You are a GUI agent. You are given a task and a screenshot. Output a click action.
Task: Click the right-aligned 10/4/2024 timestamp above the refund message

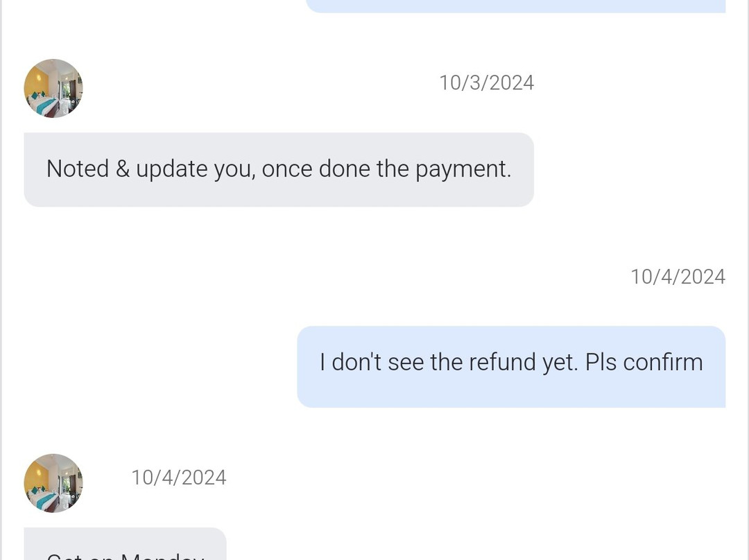pyautogui.click(x=678, y=277)
